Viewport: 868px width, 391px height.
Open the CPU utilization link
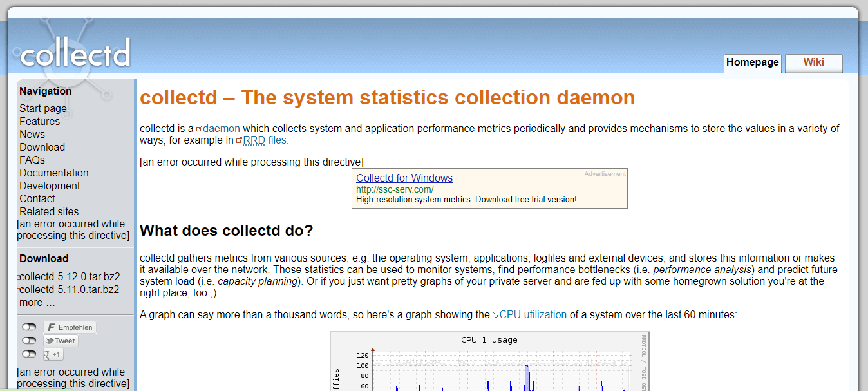[533, 315]
